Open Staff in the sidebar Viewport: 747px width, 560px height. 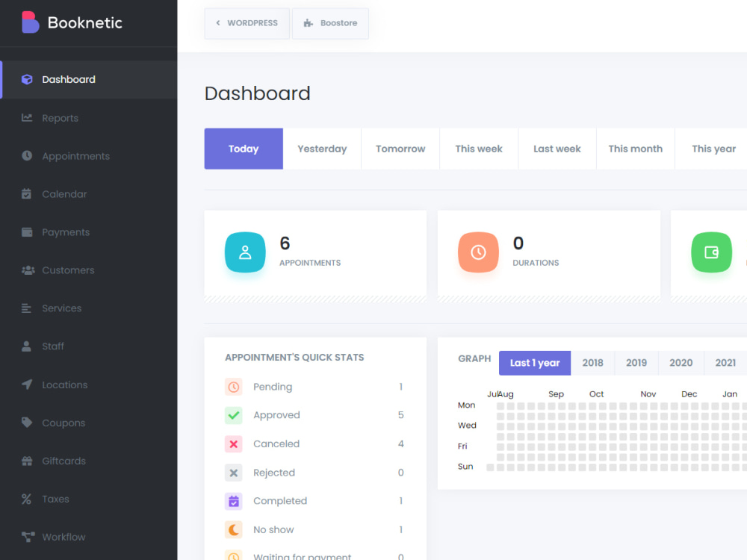[89, 346]
